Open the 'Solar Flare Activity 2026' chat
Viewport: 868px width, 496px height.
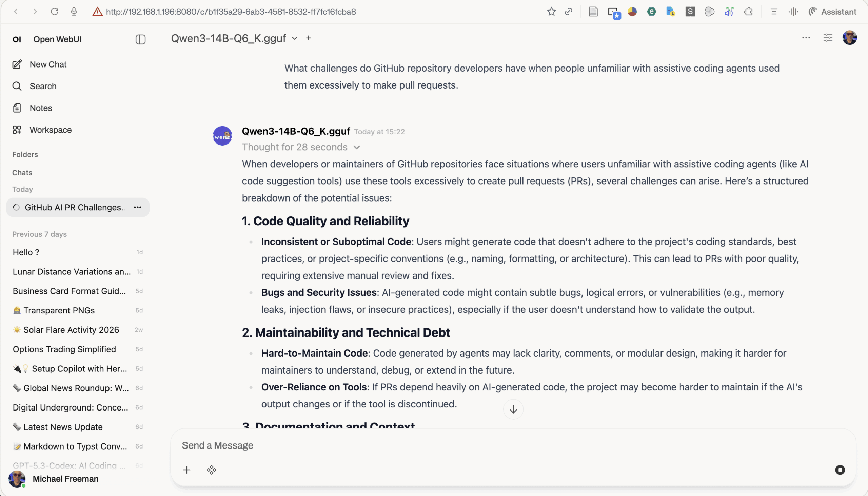click(x=71, y=330)
